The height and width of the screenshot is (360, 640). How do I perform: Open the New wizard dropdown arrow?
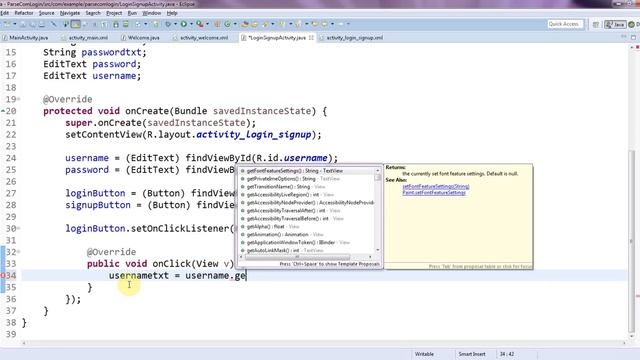(15, 24)
